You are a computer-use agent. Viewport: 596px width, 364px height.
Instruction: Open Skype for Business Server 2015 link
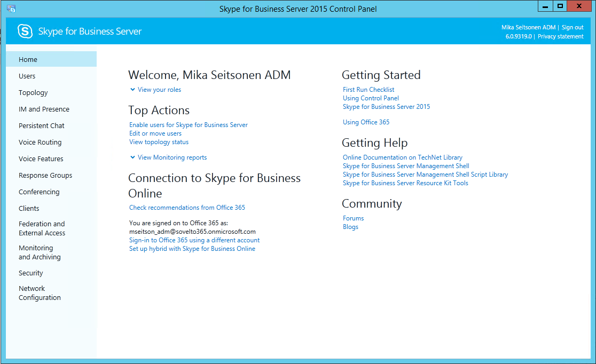point(387,107)
